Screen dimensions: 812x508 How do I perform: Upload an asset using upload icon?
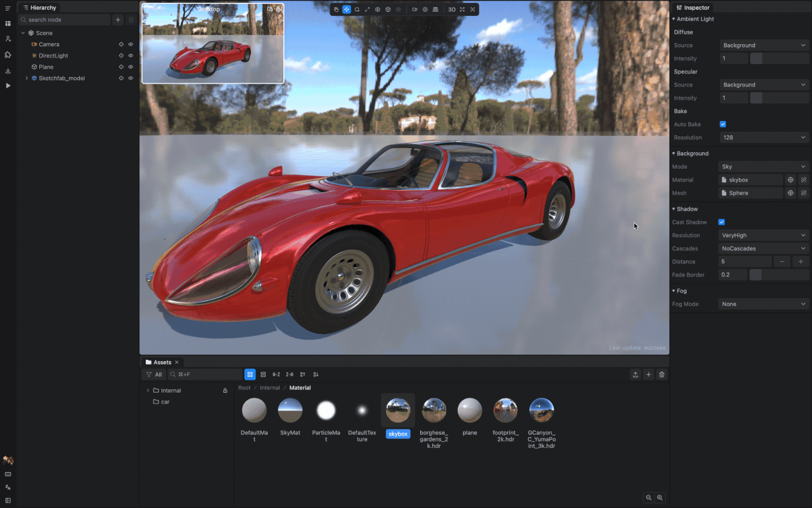[635, 375]
